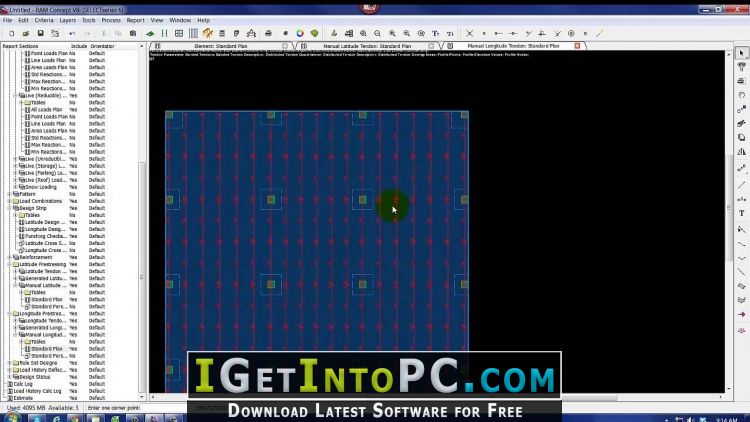Toggle Include value for Calc Log row

pos(73,384)
